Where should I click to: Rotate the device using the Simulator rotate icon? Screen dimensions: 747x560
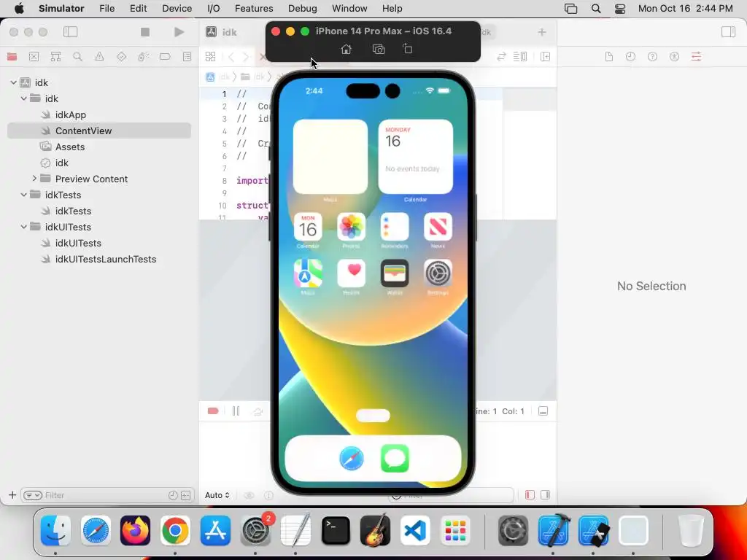pyautogui.click(x=407, y=49)
